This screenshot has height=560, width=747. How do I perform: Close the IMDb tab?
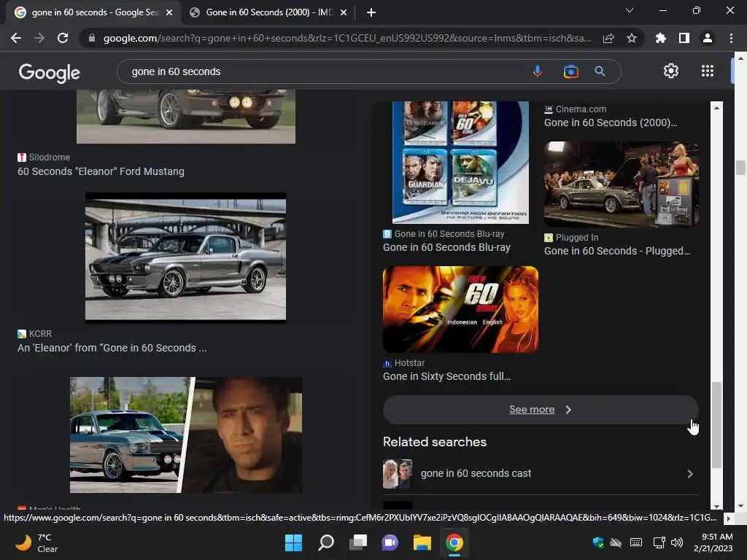click(x=344, y=12)
